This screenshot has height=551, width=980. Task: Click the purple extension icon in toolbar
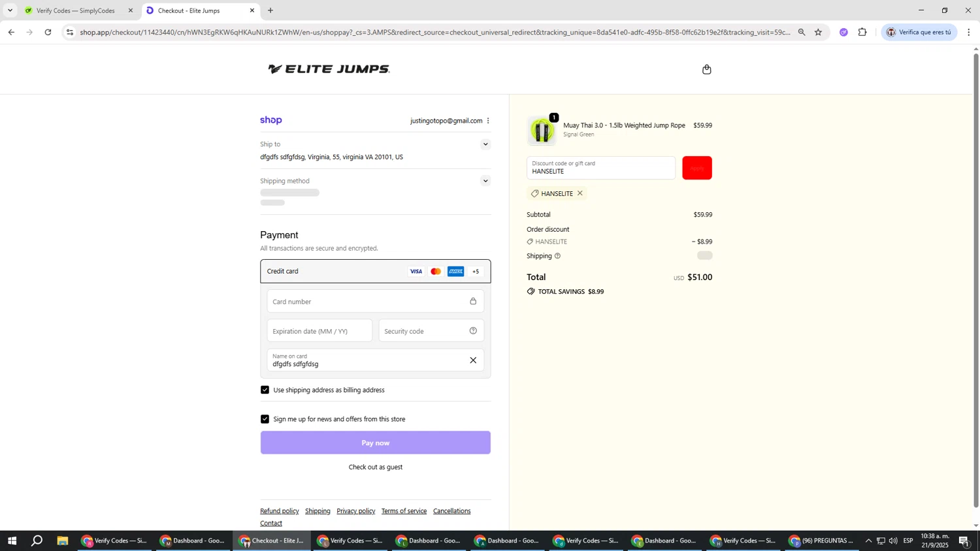coord(843,32)
